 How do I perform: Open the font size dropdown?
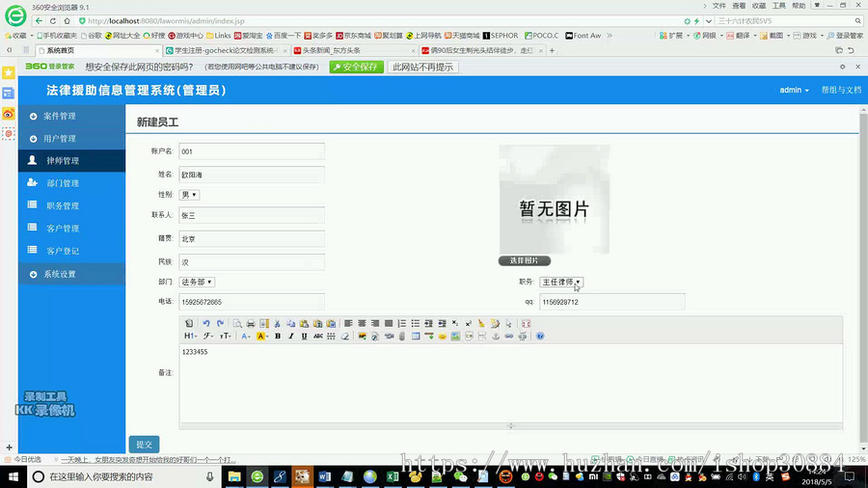(x=225, y=336)
